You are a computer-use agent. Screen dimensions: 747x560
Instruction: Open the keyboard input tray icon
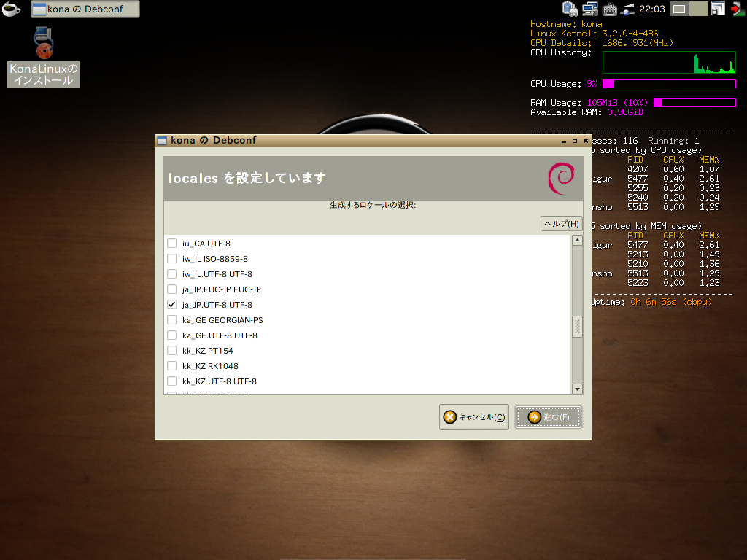coord(609,9)
